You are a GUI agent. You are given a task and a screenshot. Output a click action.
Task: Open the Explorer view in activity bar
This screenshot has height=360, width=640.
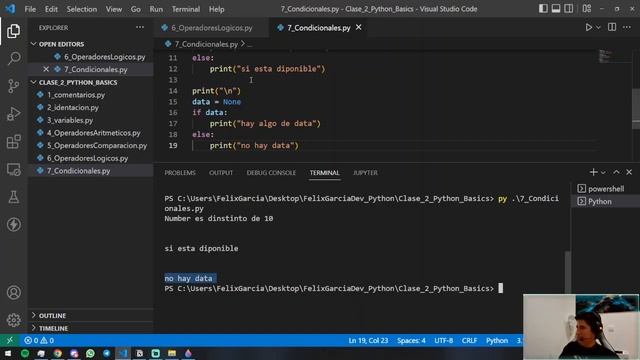(x=13, y=31)
